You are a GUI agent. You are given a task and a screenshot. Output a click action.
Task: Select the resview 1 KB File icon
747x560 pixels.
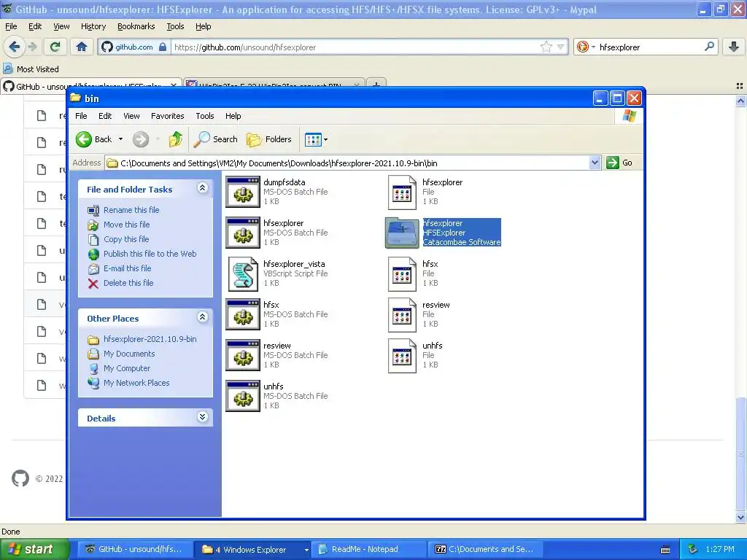[x=402, y=315]
